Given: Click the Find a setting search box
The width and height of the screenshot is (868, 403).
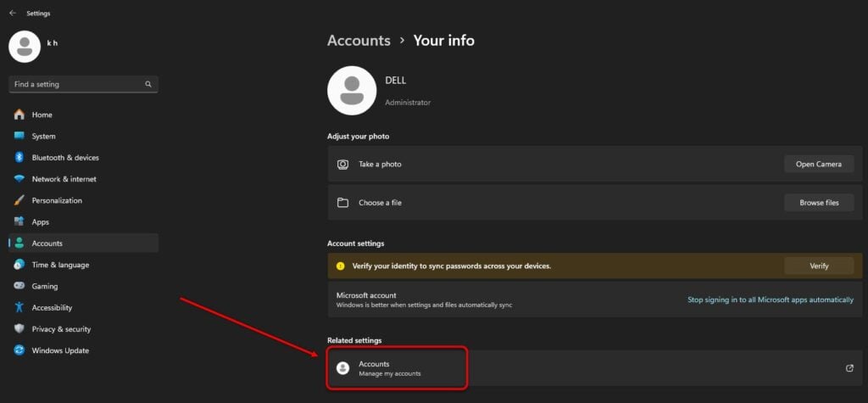Looking at the screenshot, I should point(84,84).
